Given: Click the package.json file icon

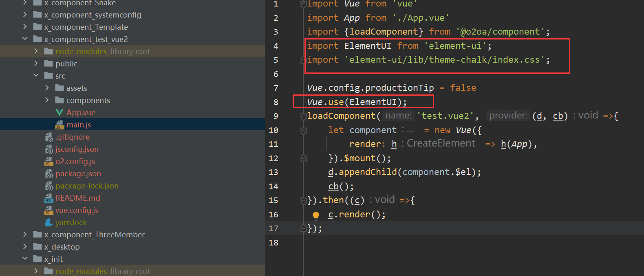Looking at the screenshot, I should tap(49, 174).
